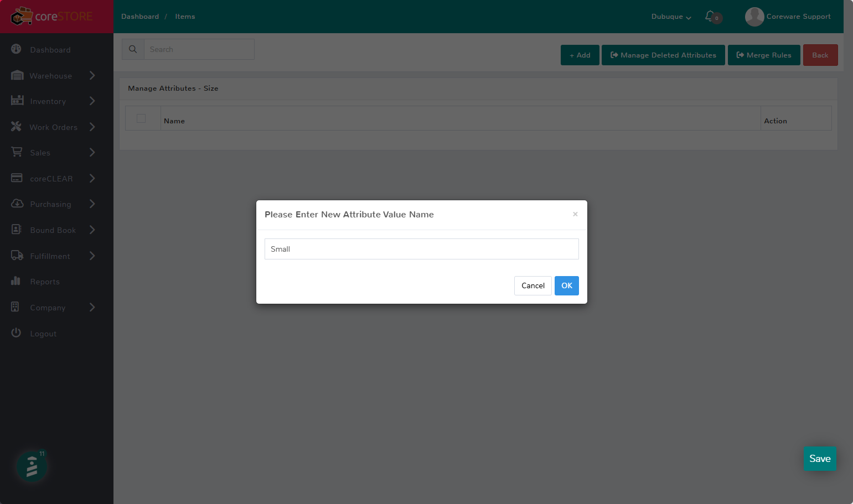Click the Coreware Support avatar
The image size is (853, 504).
point(754,17)
